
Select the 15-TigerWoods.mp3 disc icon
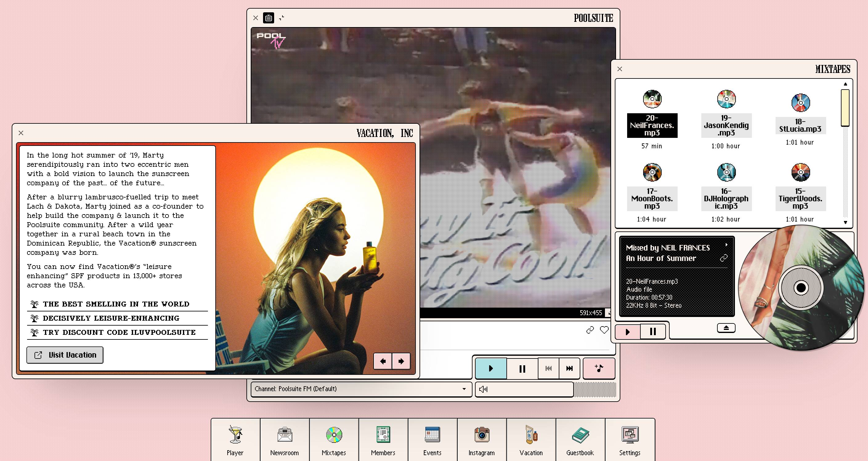coord(800,172)
